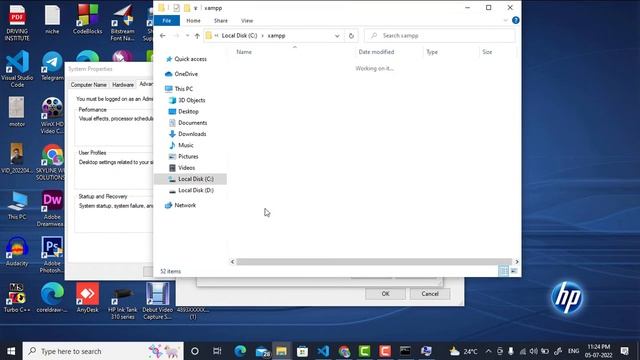The image size is (640, 360).
Task: Select the CodeBlocks desktop icon
Action: (x=87, y=19)
